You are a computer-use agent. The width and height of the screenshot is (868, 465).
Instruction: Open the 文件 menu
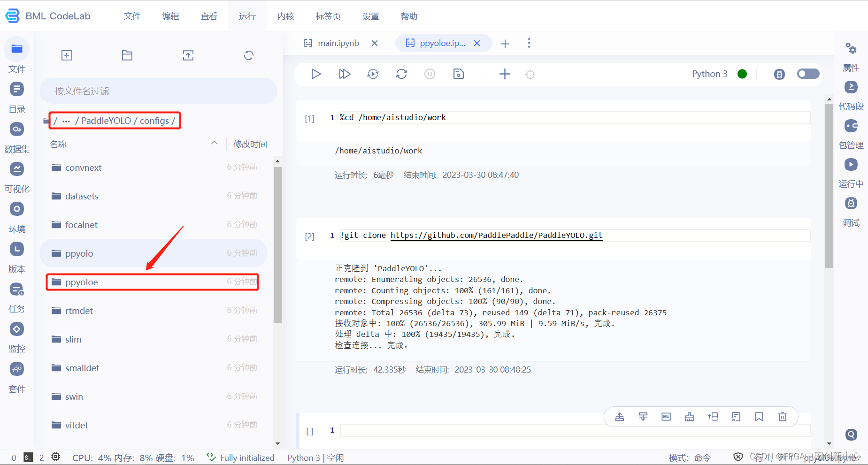[x=132, y=16]
